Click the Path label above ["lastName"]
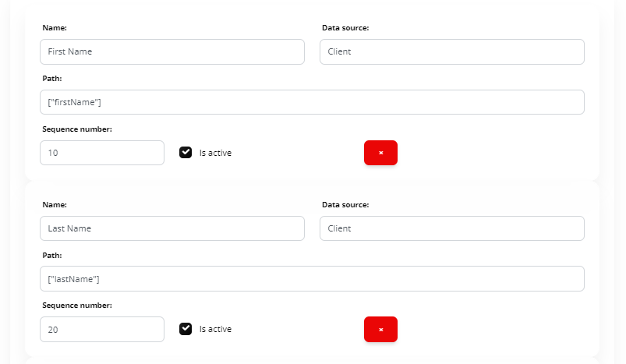This screenshot has width=626, height=364. pos(52,256)
